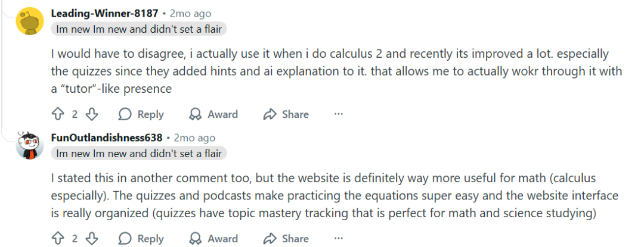The height and width of the screenshot is (247, 644).
Task: Give Award to Leading-Winner-8187's comment
Action: [x=213, y=114]
